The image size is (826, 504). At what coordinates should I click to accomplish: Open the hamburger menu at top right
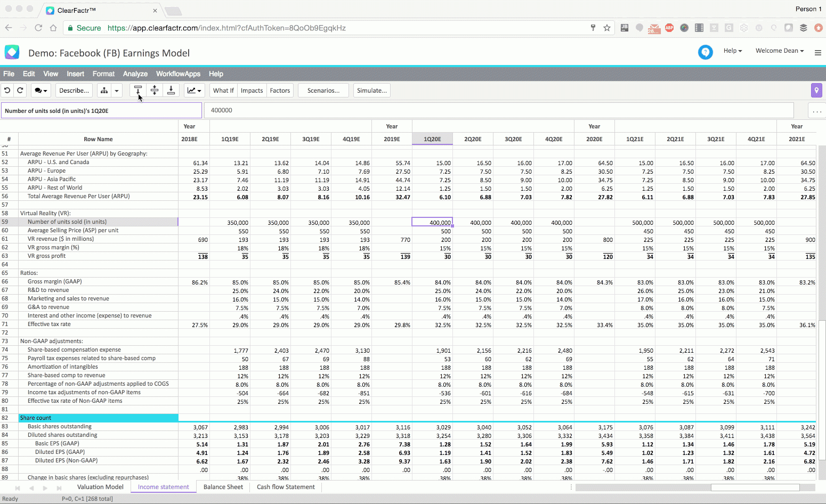(x=818, y=53)
